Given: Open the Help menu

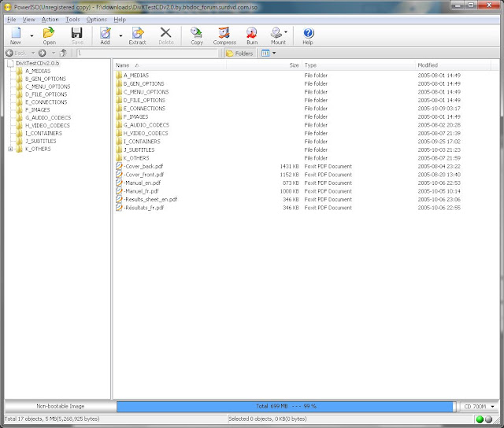Looking at the screenshot, I should pyautogui.click(x=120, y=20).
